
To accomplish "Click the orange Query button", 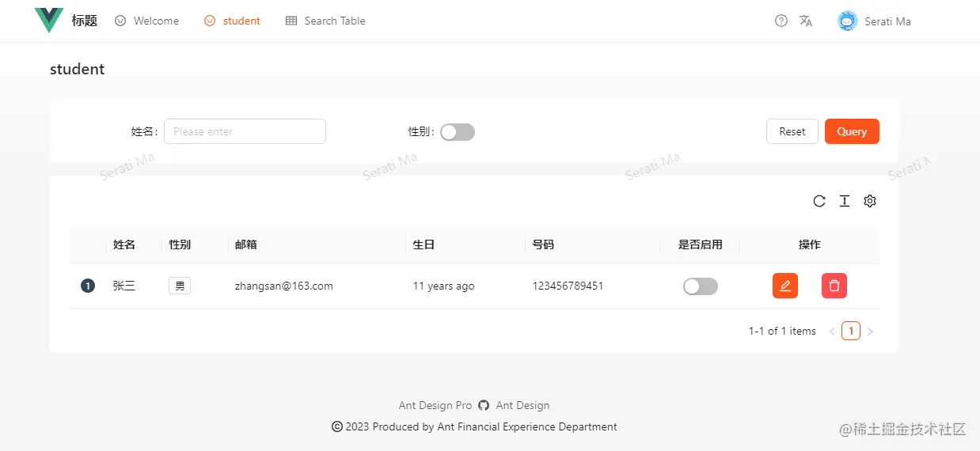I will coord(852,131).
